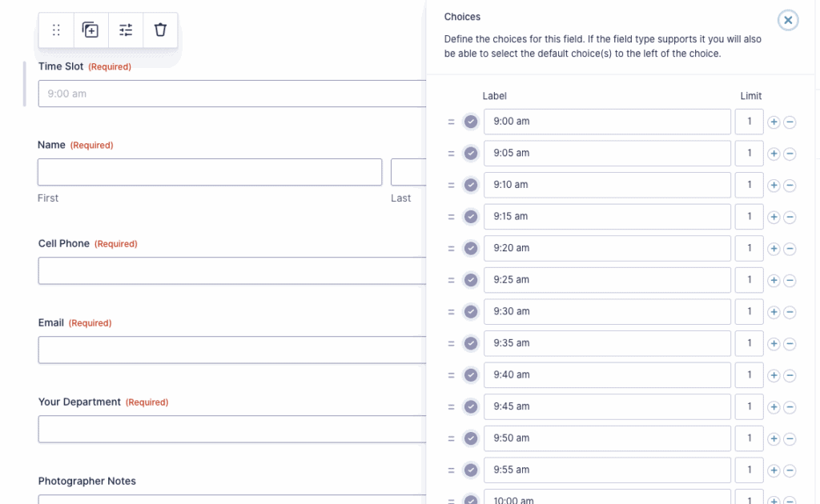Click the First name input field

click(x=210, y=172)
